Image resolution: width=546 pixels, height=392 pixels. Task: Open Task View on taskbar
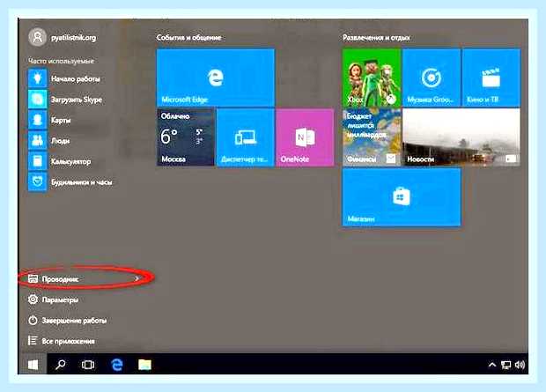(88, 365)
